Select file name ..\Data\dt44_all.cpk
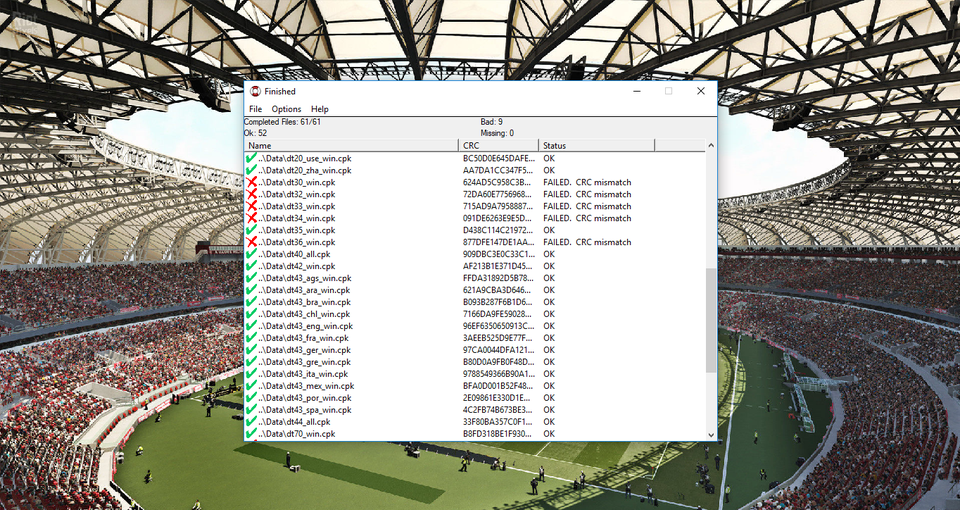This screenshot has width=960, height=510. [294, 422]
